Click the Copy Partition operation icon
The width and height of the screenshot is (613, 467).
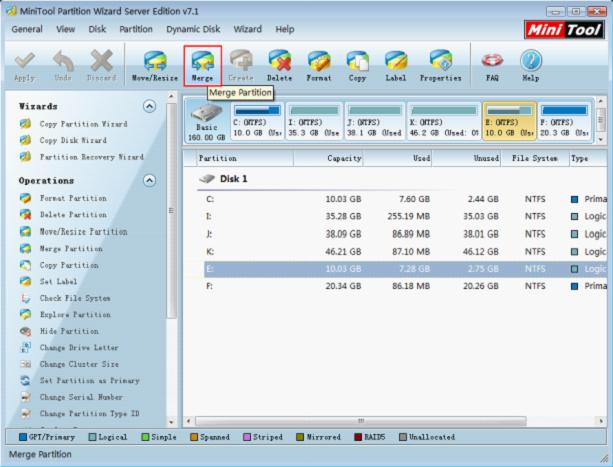coord(25,265)
